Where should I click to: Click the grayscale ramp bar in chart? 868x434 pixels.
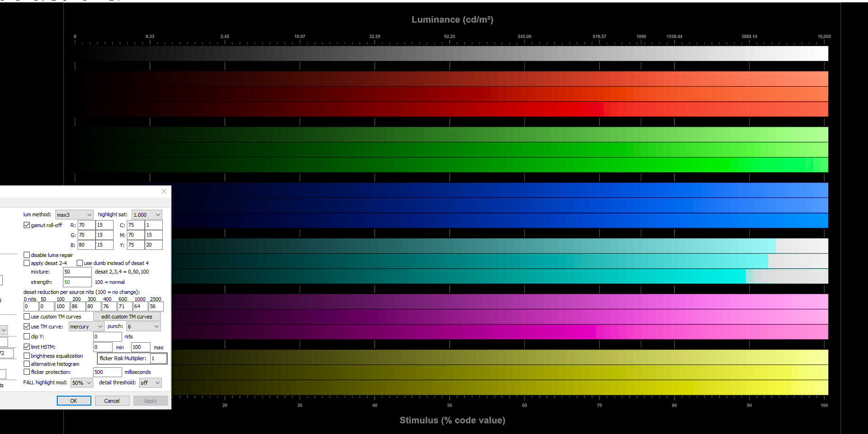click(452, 53)
